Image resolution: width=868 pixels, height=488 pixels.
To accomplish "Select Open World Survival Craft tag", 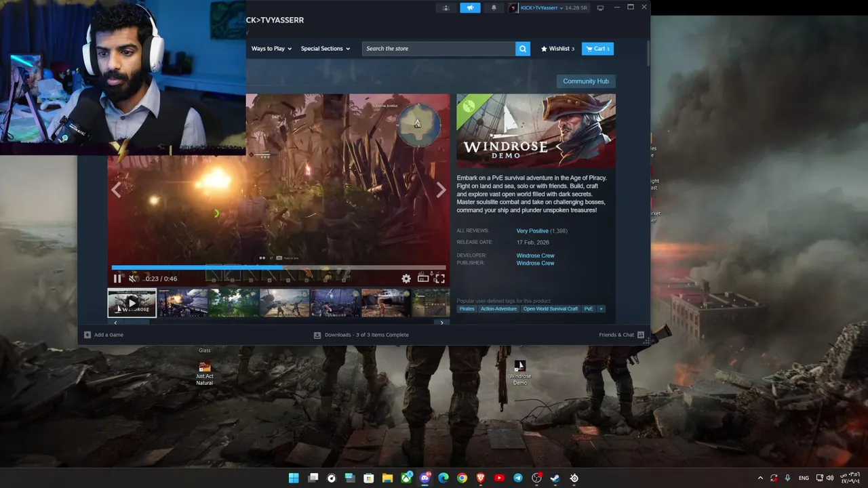I will click(x=551, y=309).
